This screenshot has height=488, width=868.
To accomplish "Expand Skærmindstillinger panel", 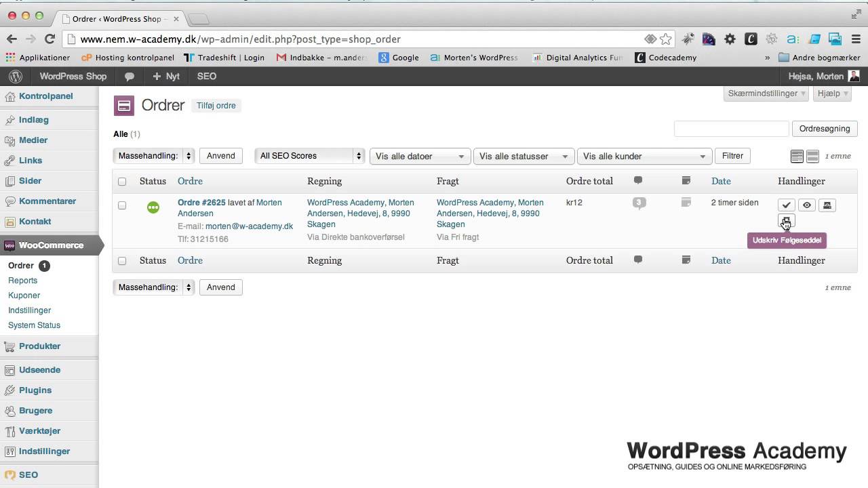I will (x=767, y=94).
